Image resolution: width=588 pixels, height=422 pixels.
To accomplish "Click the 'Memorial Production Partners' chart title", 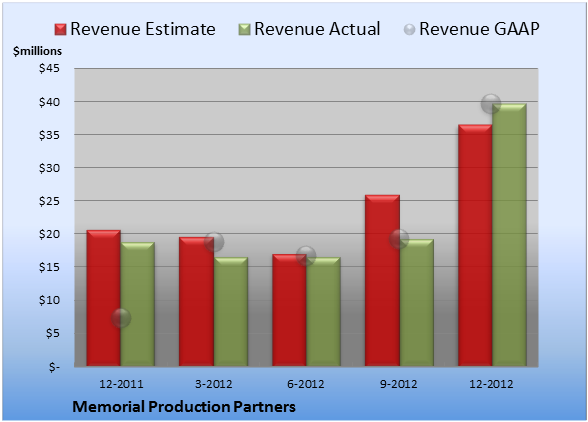I will 184,407.
